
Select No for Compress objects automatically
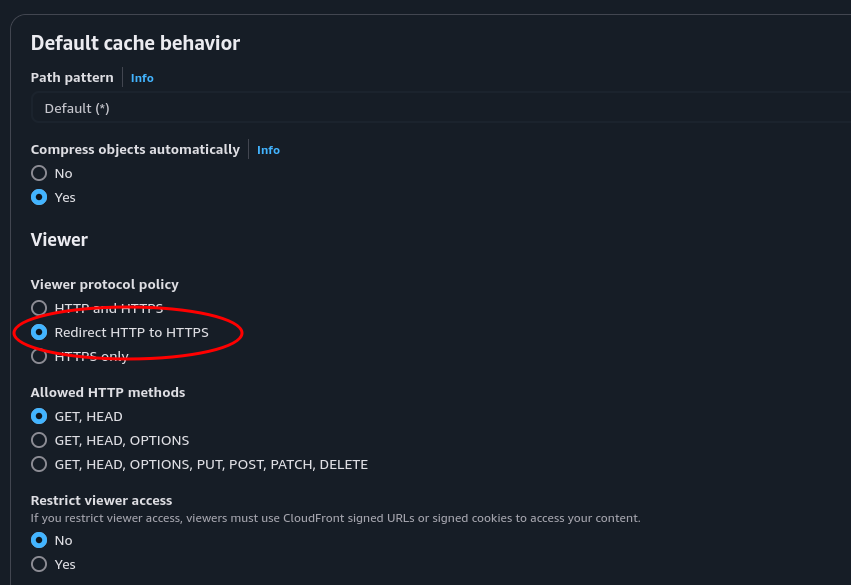(x=39, y=173)
